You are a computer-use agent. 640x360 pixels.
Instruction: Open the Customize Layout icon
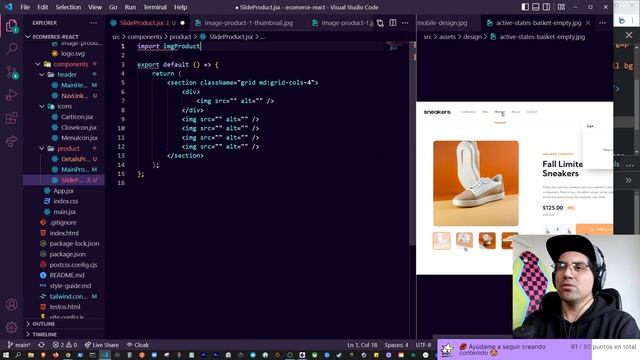561,7
